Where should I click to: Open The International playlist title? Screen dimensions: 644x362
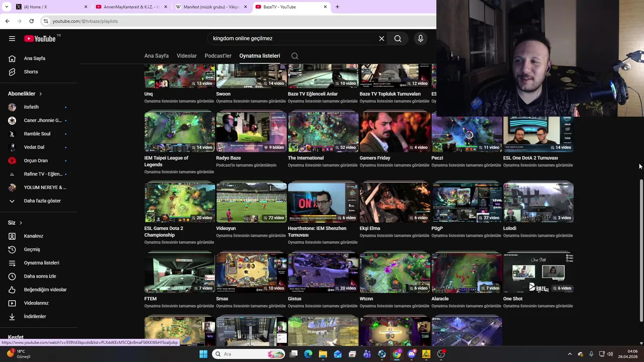[x=305, y=158]
